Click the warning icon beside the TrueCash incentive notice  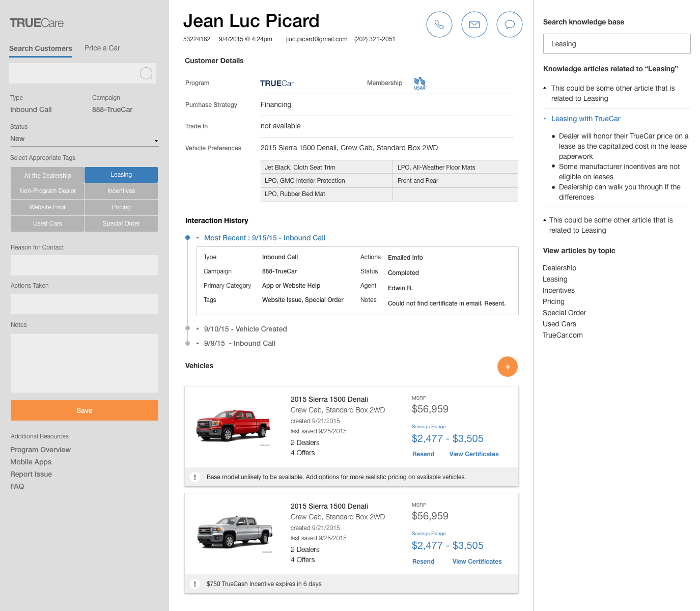[x=195, y=584]
